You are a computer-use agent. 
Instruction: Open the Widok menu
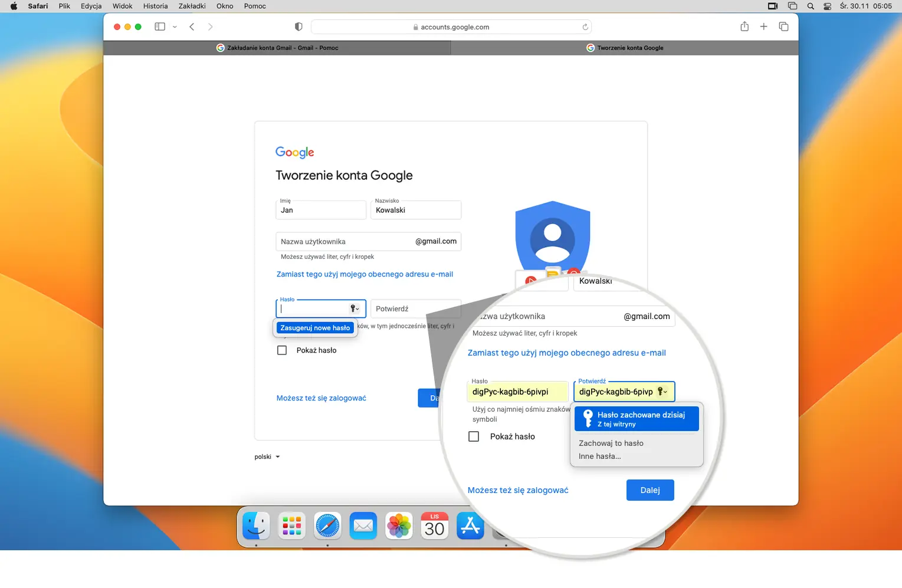point(123,6)
